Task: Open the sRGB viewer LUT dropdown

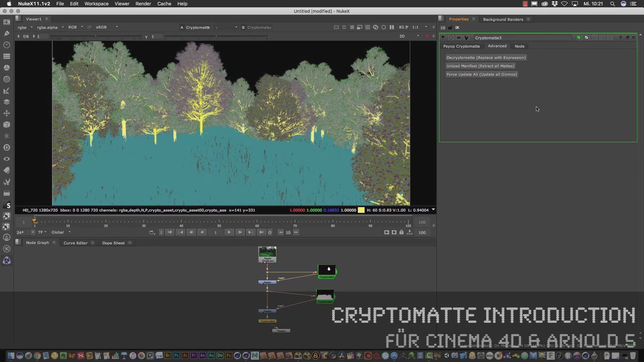Action: [107, 27]
